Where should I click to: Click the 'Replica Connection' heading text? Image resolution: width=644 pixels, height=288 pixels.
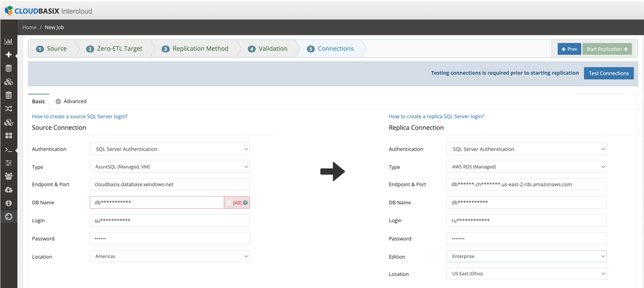coord(416,128)
